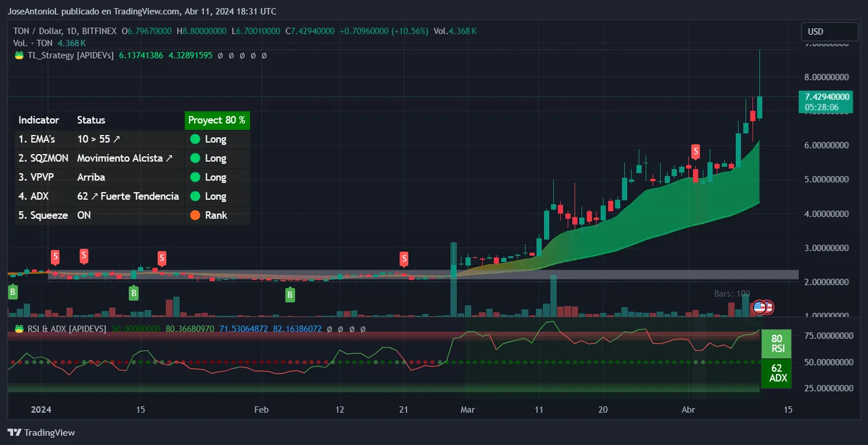Toggle the green Long dot for ADX row
This screenshot has height=445, width=868.
196,196
